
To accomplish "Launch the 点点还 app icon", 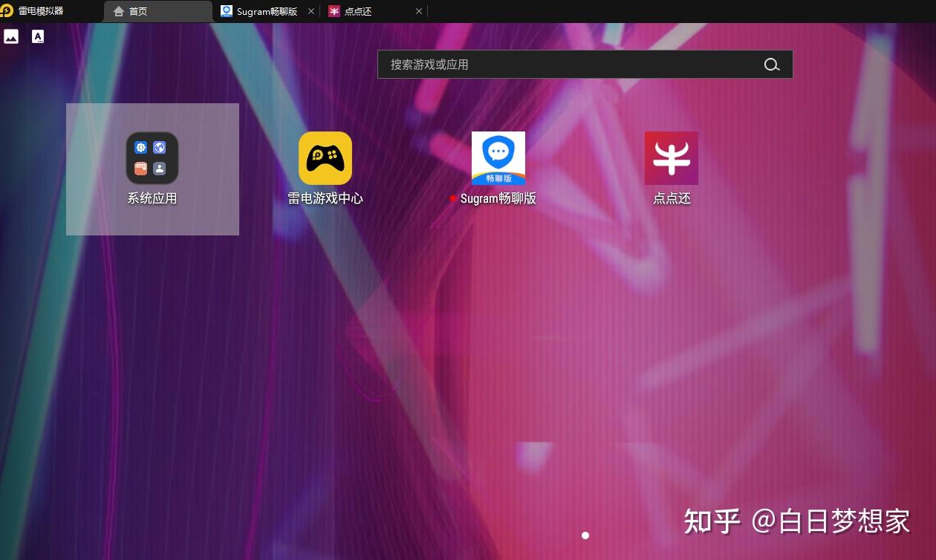I will 672,158.
